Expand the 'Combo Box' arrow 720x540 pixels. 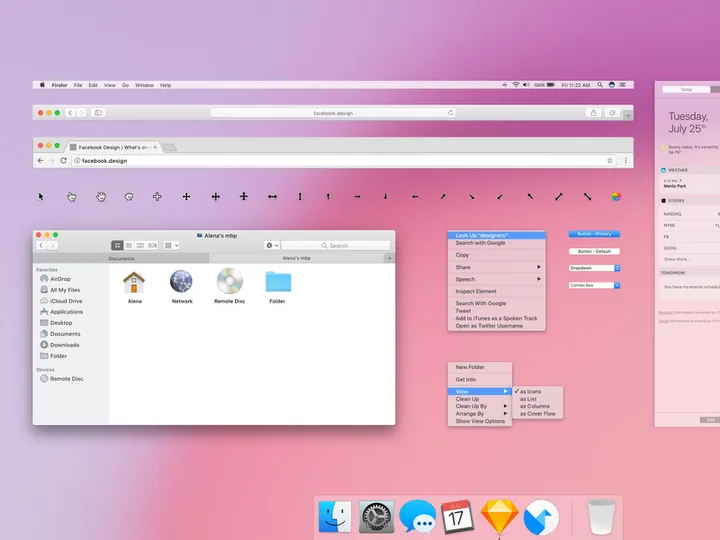tap(617, 286)
